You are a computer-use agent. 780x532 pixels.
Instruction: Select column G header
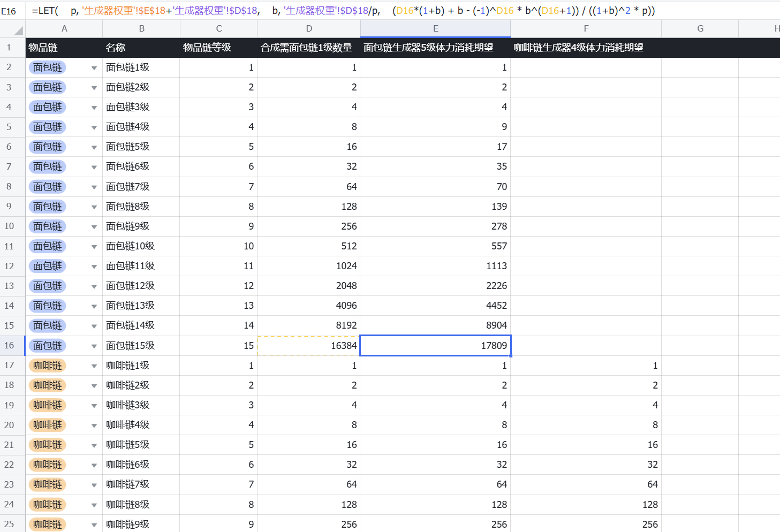pos(700,29)
